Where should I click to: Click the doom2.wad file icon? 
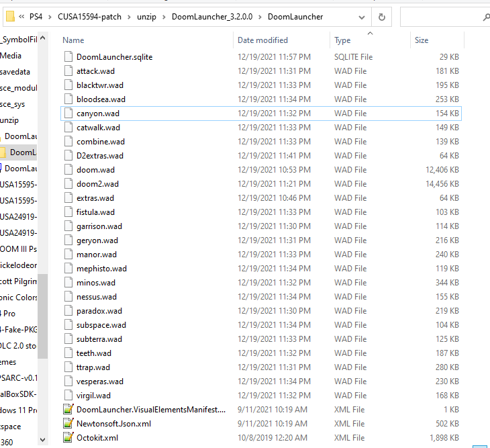coord(68,183)
